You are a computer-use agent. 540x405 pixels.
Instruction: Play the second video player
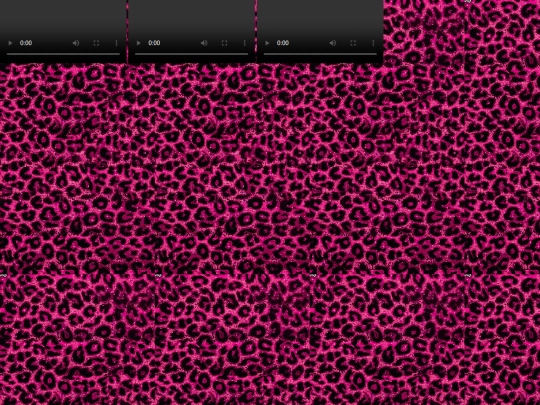pos(138,43)
